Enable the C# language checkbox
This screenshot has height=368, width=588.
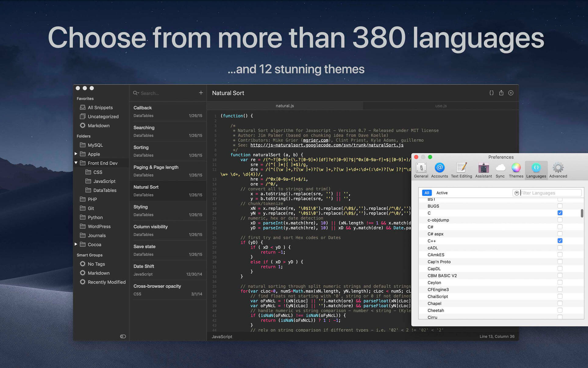tap(560, 227)
